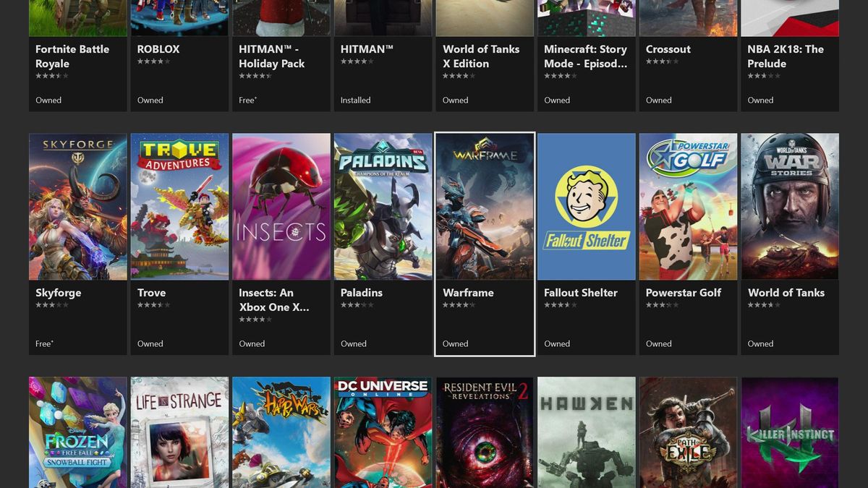Open the Skyforge cover art
This screenshot has height=488, width=868.
click(x=77, y=206)
